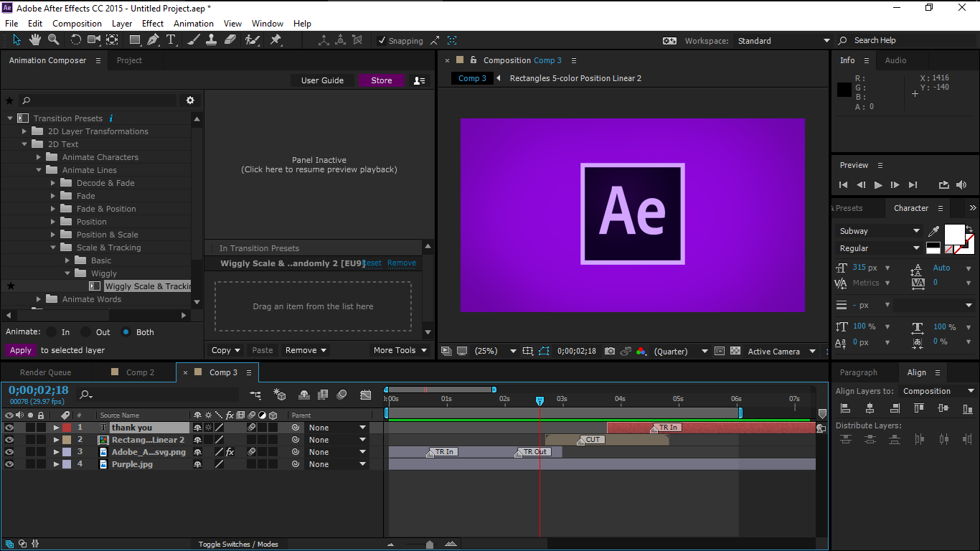Click Align Right edges icon
The image size is (980, 551).
pyautogui.click(x=894, y=408)
